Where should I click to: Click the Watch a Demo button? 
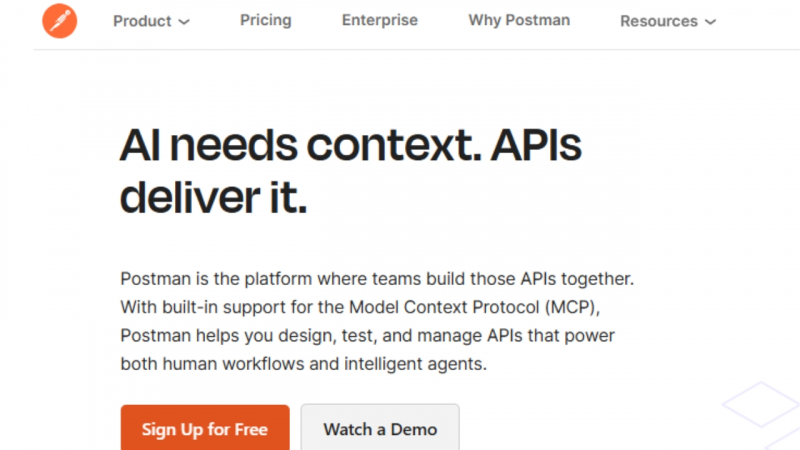(380, 428)
